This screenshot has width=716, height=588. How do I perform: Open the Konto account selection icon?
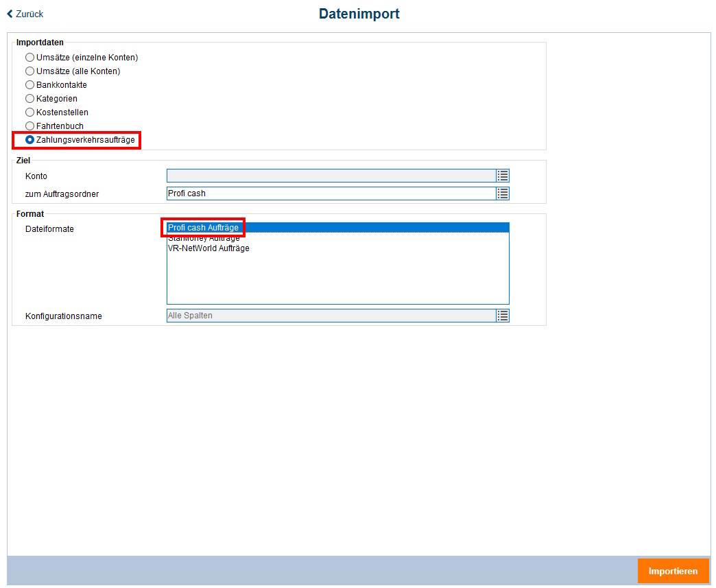point(503,176)
